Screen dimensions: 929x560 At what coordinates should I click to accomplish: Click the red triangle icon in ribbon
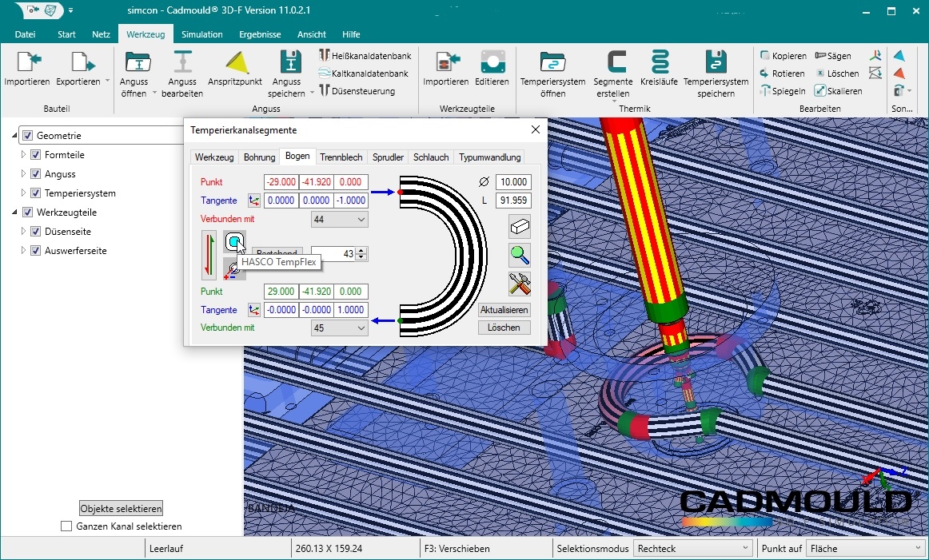(899, 73)
